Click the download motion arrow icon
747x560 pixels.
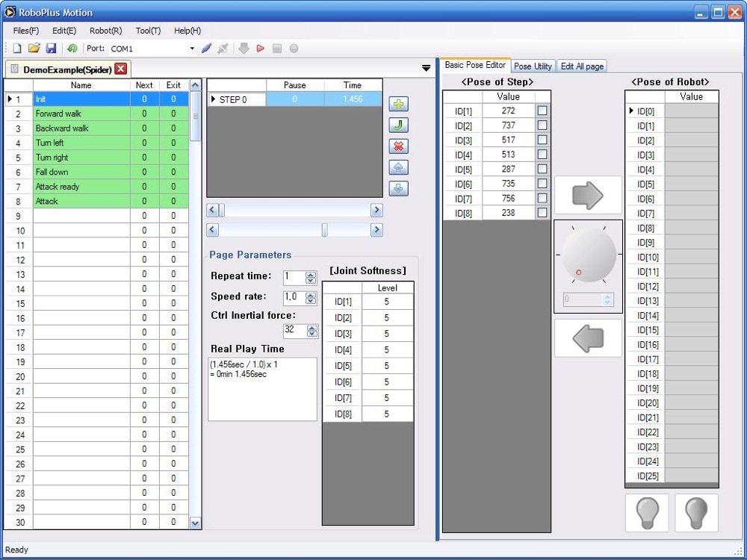click(244, 48)
